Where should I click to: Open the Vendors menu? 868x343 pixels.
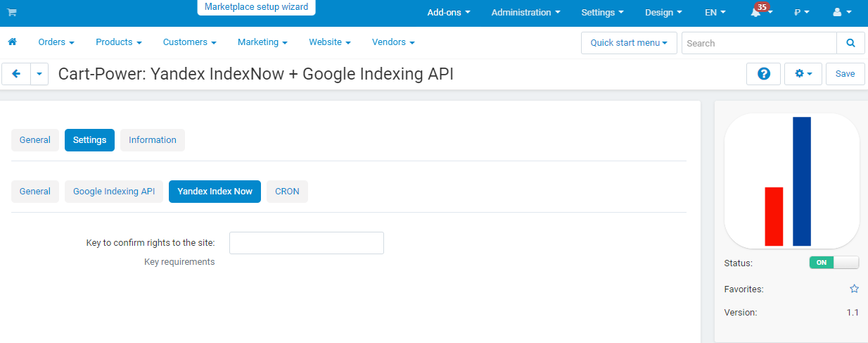(393, 42)
